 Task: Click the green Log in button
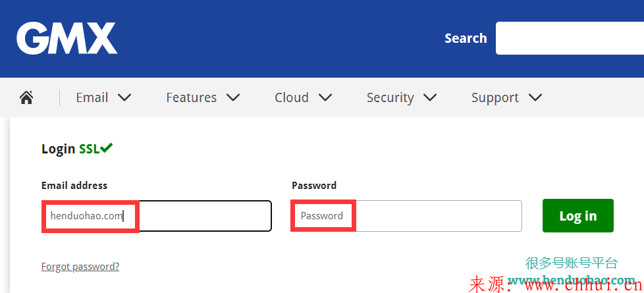click(578, 216)
